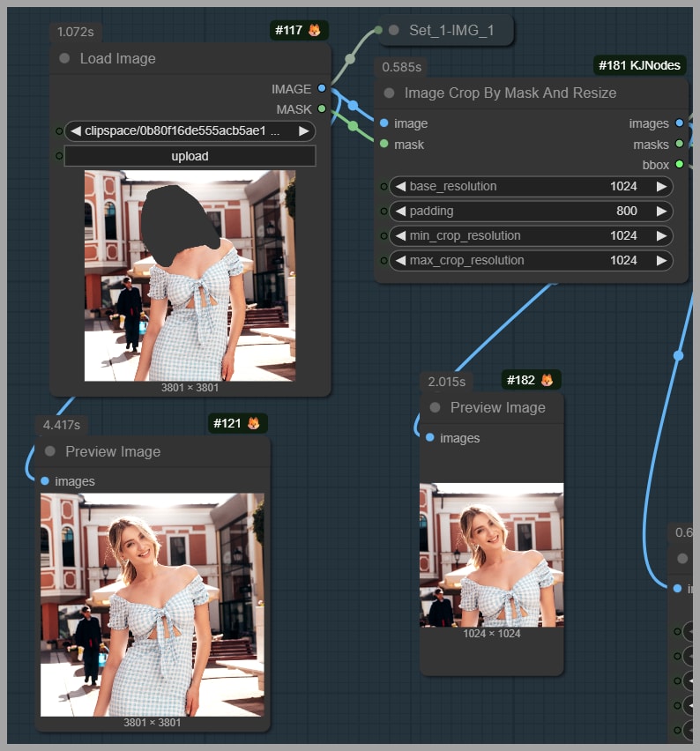Click the MASK output port on Load Image
The image size is (700, 751).
(322, 109)
